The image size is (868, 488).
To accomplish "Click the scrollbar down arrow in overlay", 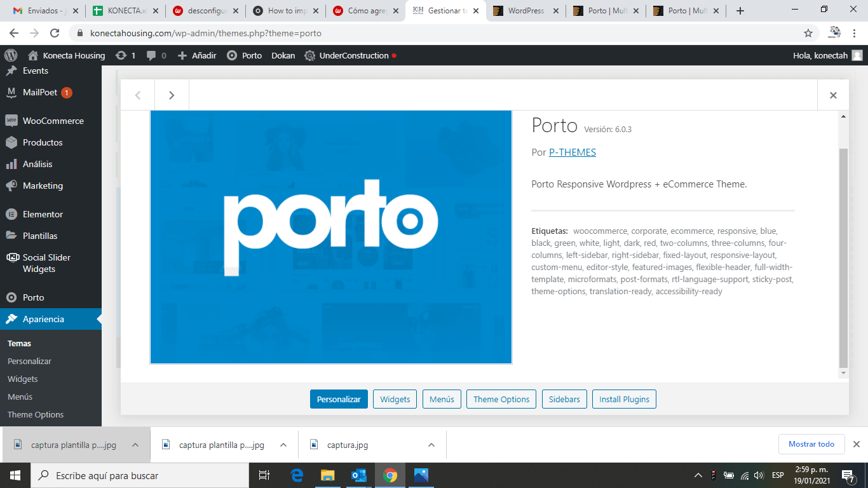I will click(844, 374).
